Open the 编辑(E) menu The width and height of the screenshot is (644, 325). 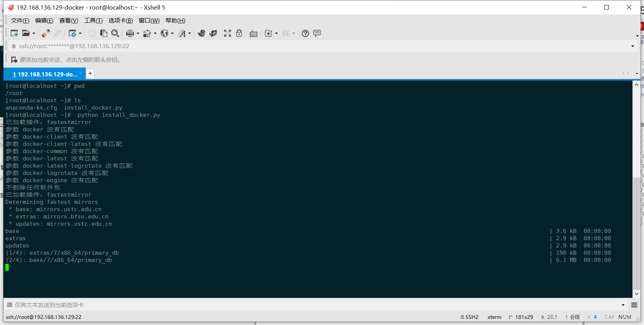coord(44,21)
